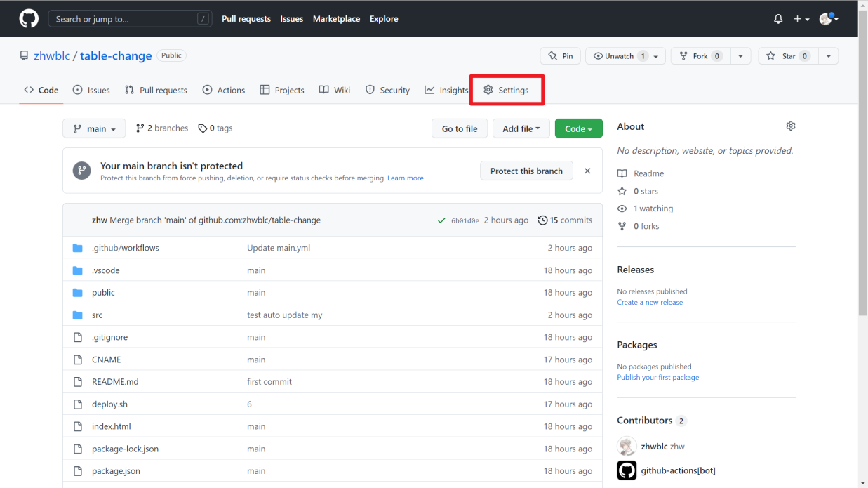
Task: Open the Wiki tab
Action: pos(335,90)
